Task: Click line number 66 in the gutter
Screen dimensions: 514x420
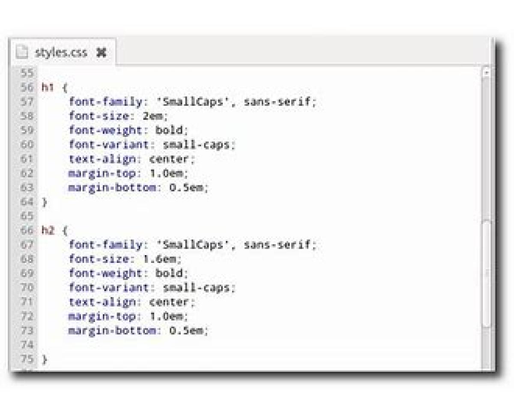Action: coord(27,230)
